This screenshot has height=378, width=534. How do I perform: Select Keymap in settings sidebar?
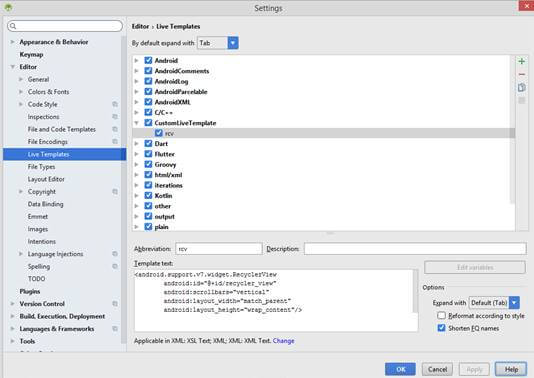31,54
